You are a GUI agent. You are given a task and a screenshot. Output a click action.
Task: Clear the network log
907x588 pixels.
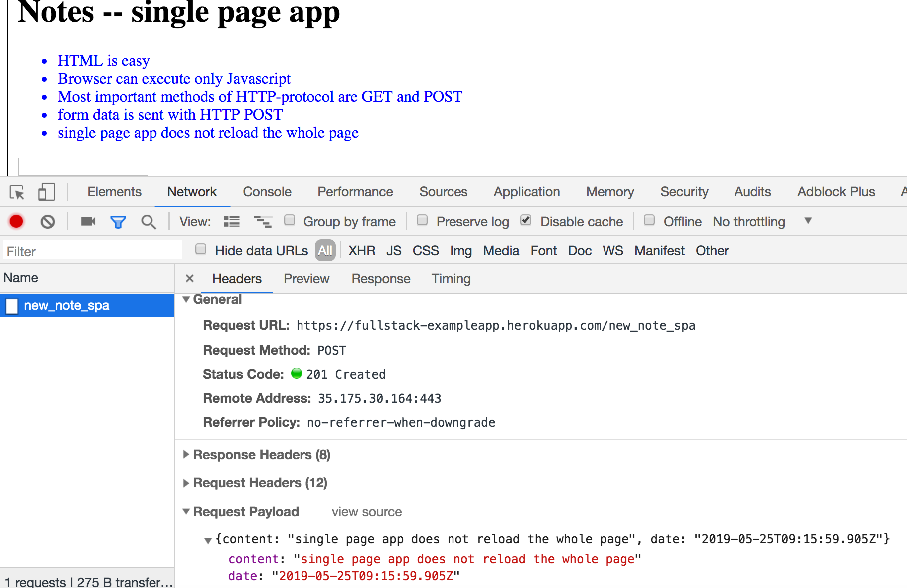pos(48,221)
